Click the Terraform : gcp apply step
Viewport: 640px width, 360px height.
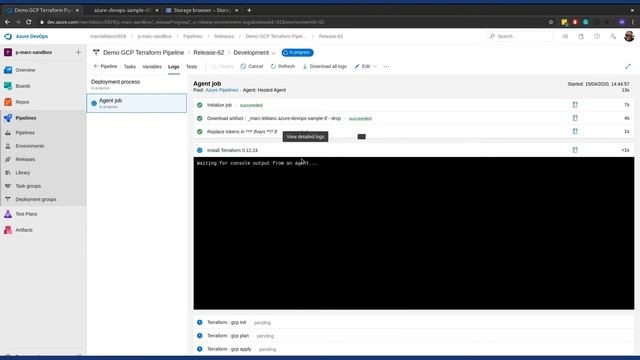(413, 349)
